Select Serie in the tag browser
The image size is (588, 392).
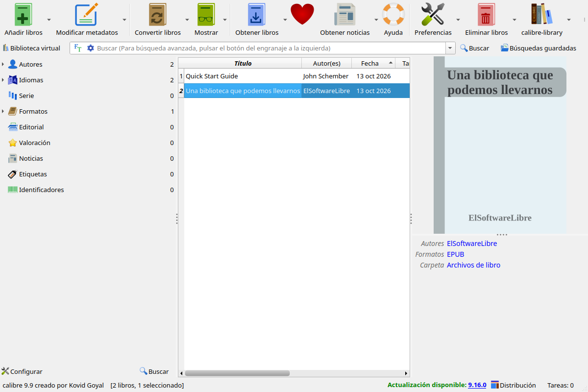point(26,96)
